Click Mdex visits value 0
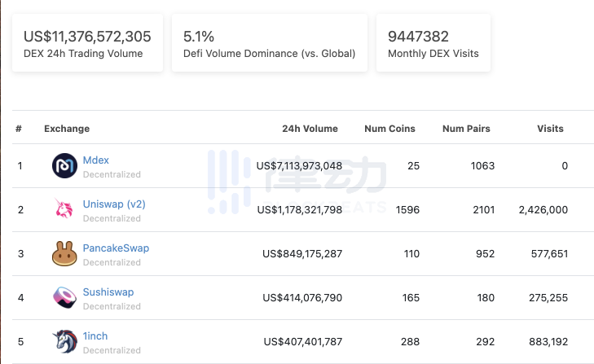The height and width of the screenshot is (364, 594). click(565, 165)
